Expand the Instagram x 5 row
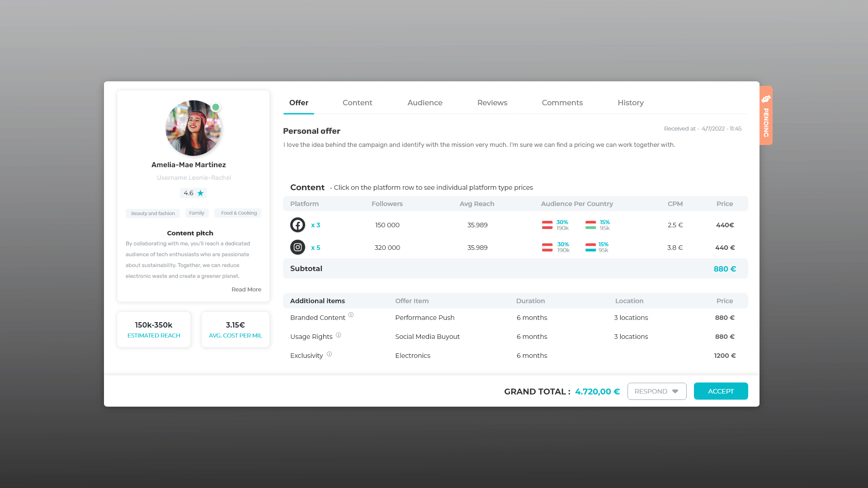 coord(316,248)
